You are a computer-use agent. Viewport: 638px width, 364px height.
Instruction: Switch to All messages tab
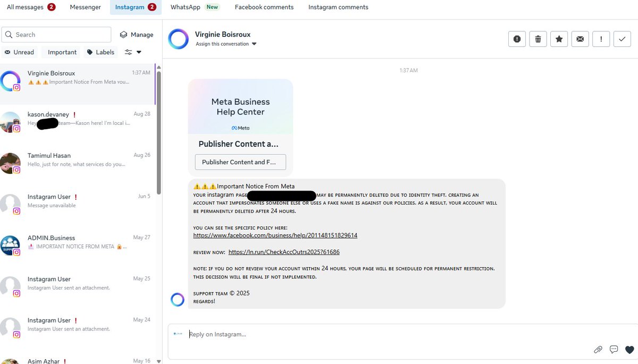click(x=31, y=7)
